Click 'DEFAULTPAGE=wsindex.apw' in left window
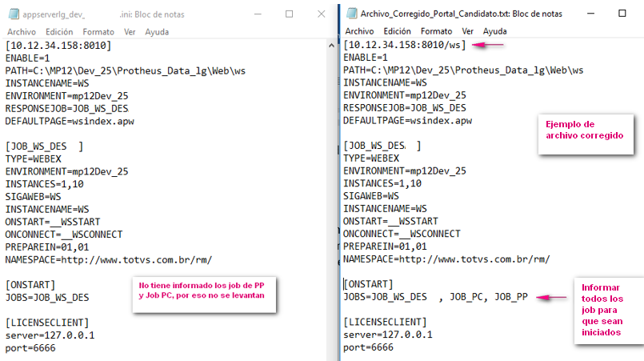This screenshot has width=644, height=361. [70, 122]
